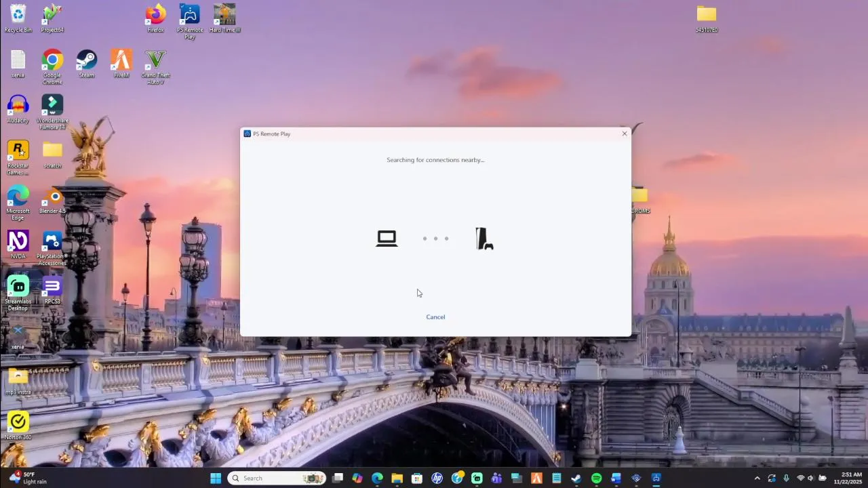Select the Steam desktop shortcut
The width and height of the screenshot is (868, 488).
[87, 64]
